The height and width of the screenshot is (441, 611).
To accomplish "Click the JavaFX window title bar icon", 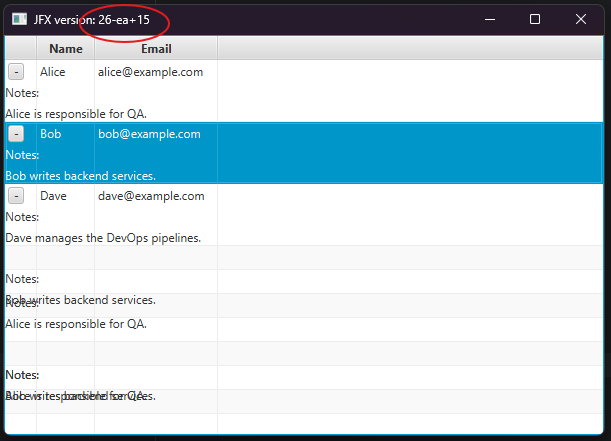I will pos(19,19).
